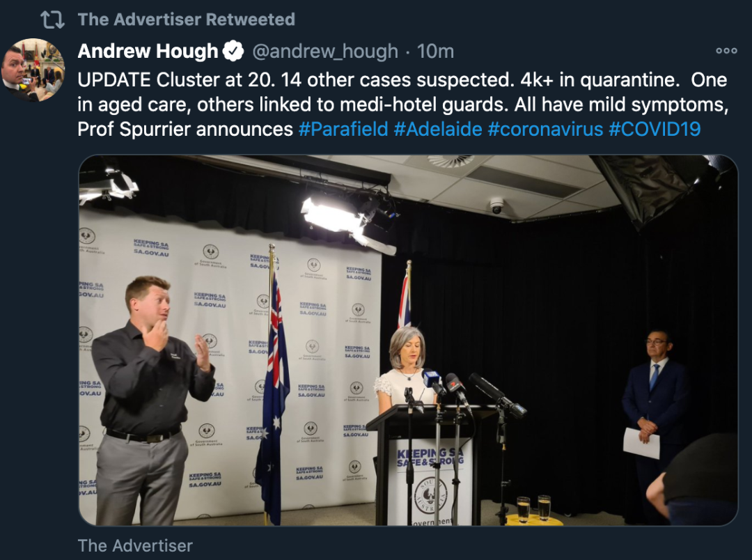Open the #COVID19 hashtag
This screenshot has width=752, height=560.
(655, 129)
